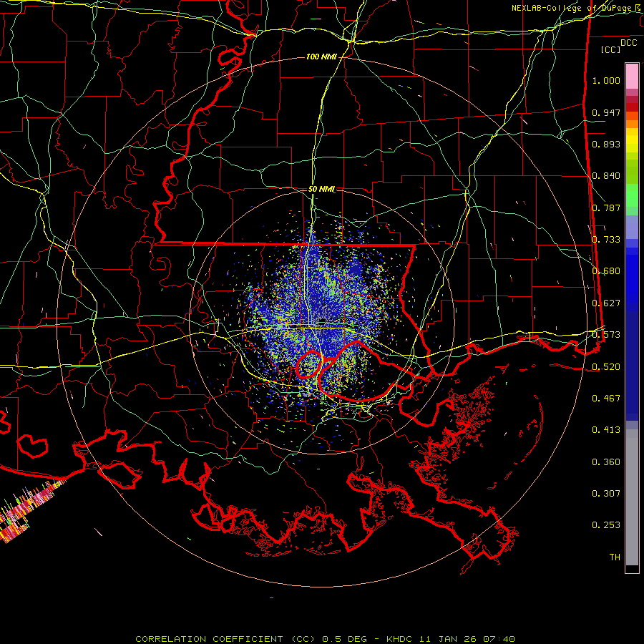Select the 0.787 scale value

pyautogui.click(x=606, y=208)
